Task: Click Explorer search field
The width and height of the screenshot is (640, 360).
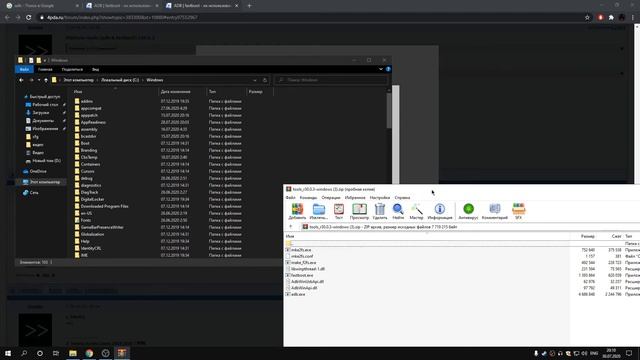Action: click(331, 80)
